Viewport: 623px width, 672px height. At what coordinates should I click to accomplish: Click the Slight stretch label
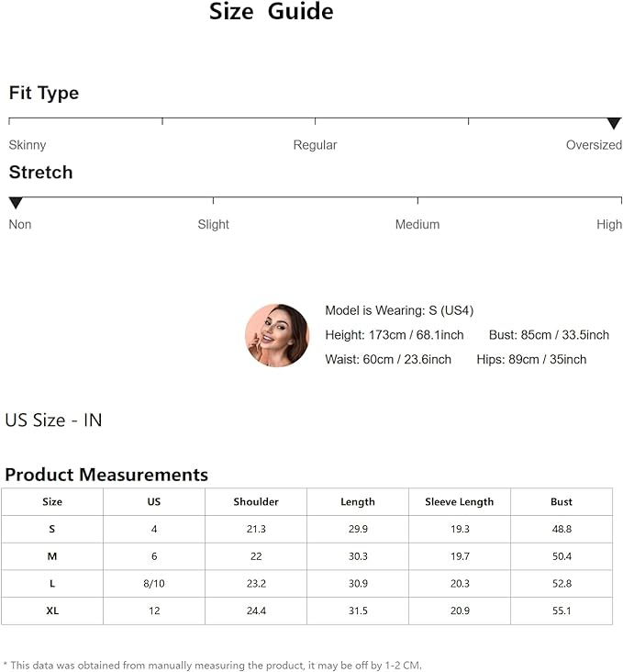coord(213,224)
